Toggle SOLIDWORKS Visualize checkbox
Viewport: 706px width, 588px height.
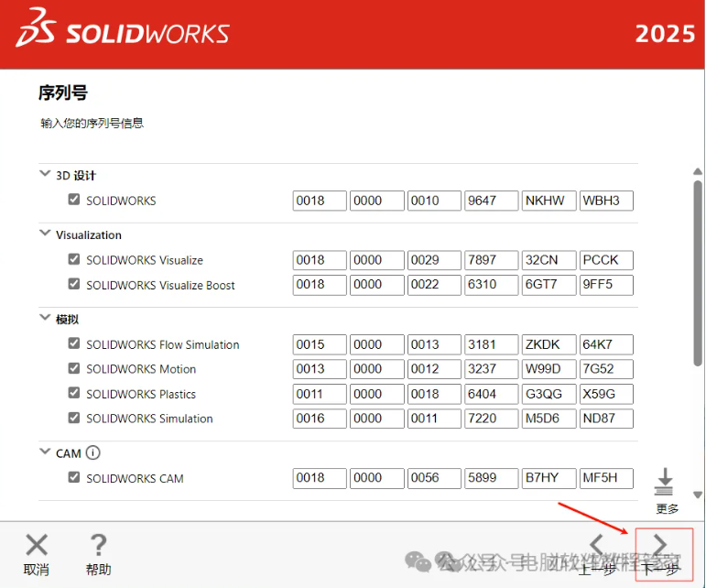(x=74, y=259)
